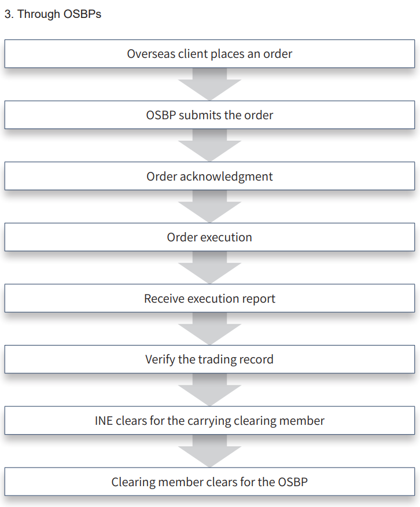Click the arrow below "Verify the trading record"
The width and height of the screenshot is (420, 507).
(x=209, y=390)
